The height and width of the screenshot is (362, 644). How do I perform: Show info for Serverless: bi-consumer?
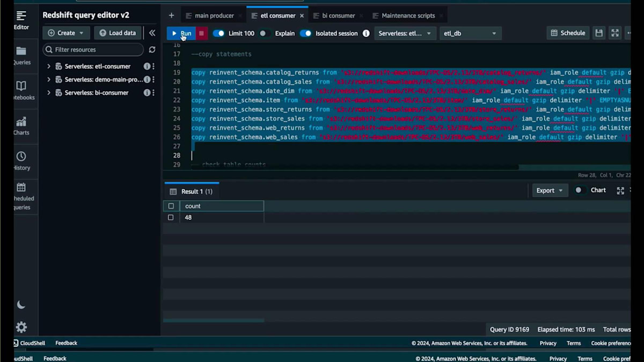(147, 93)
